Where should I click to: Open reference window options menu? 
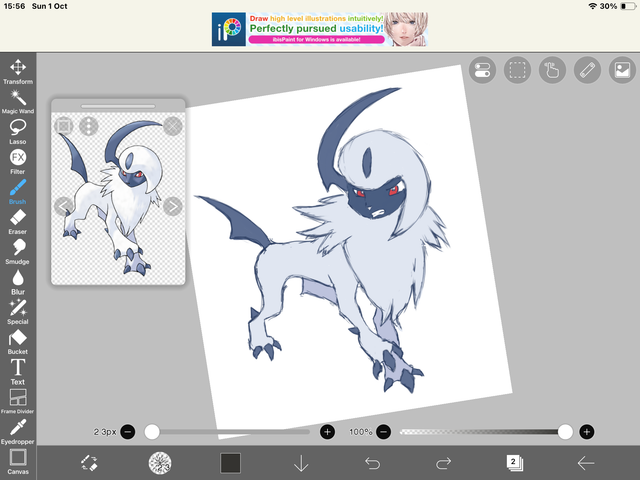(x=89, y=126)
